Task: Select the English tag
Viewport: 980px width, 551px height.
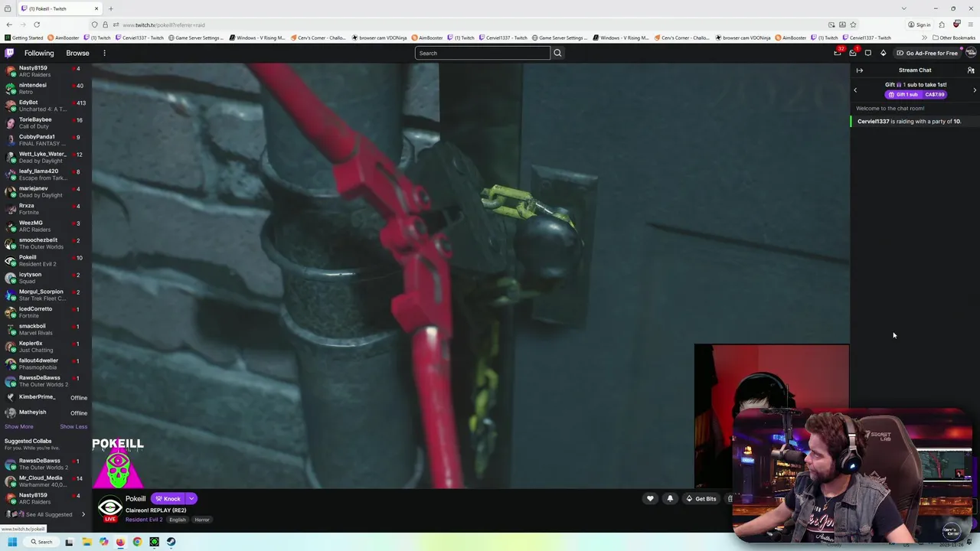Action: click(178, 520)
